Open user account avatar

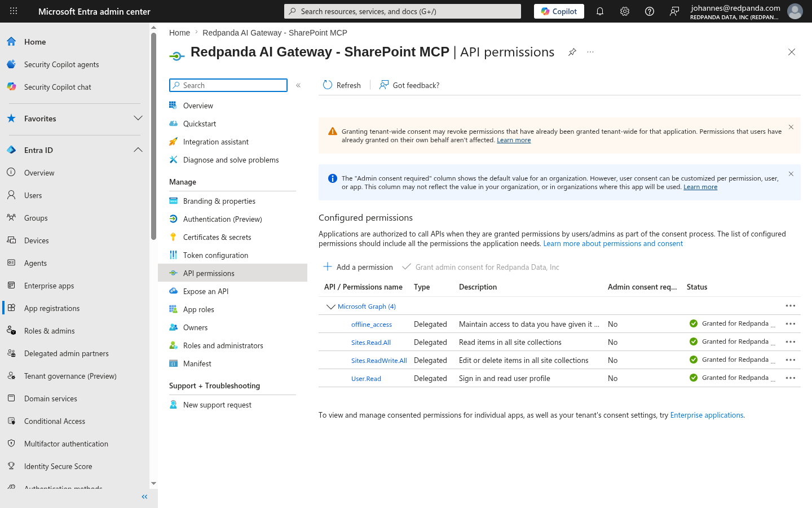(795, 11)
